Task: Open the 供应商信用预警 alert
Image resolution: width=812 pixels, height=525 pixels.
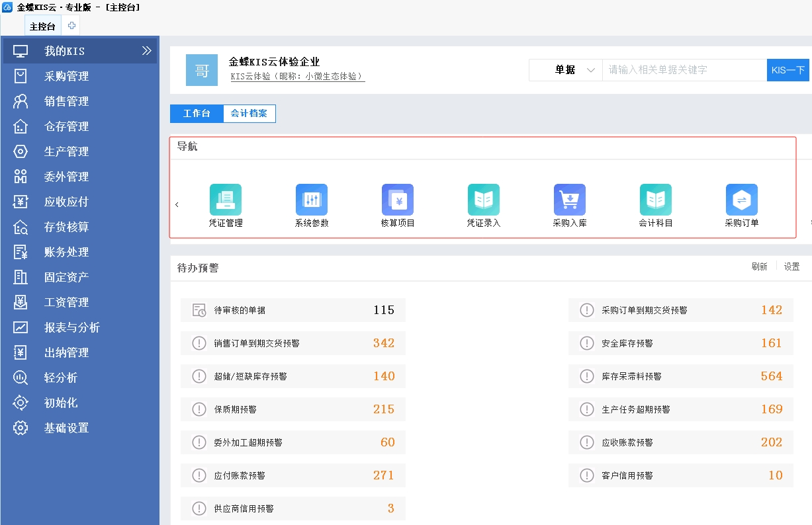Action: [x=293, y=508]
